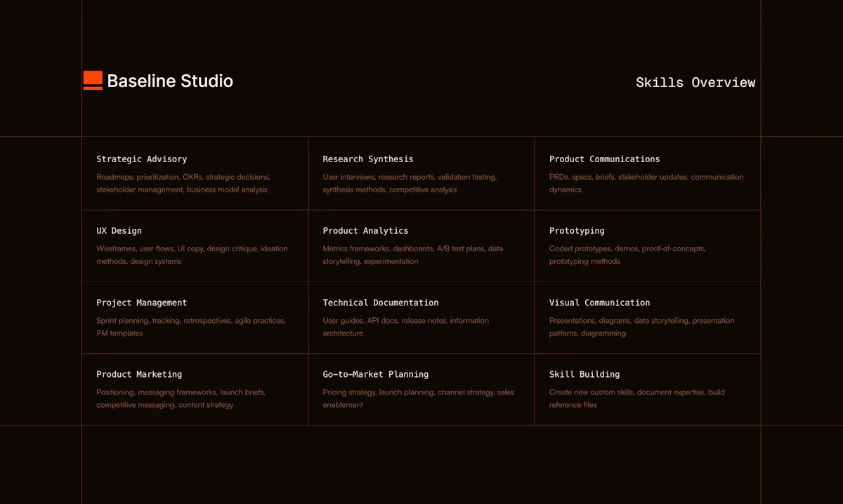Click description starting 'Sprint planning, tracking'
Image resolution: width=843 pixels, height=504 pixels.
(x=191, y=327)
